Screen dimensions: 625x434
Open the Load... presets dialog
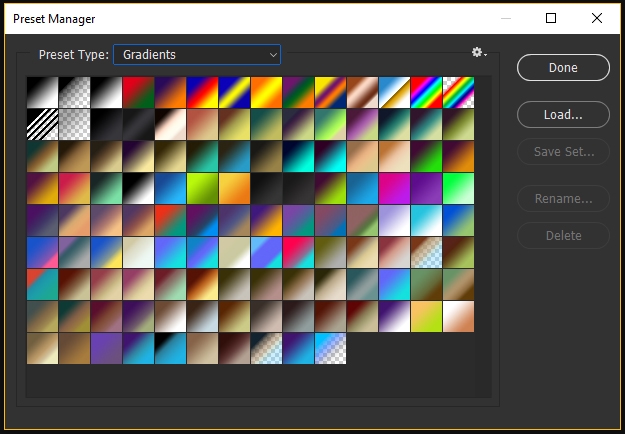point(562,115)
